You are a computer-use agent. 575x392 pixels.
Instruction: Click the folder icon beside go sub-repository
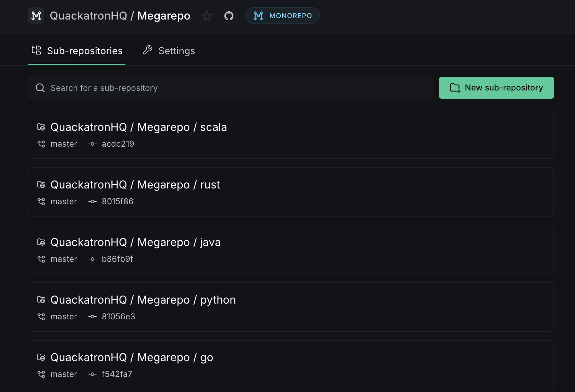click(41, 357)
